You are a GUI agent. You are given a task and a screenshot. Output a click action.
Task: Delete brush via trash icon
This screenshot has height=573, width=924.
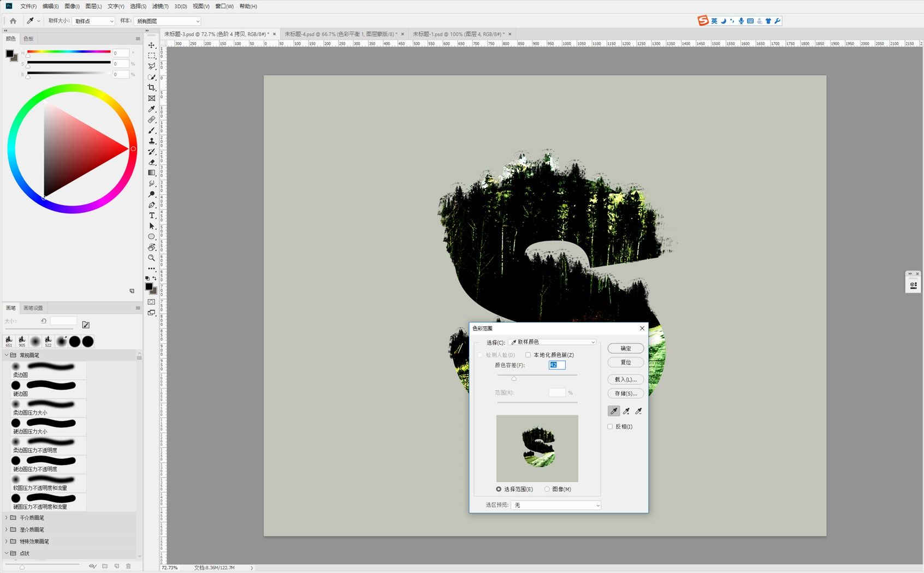tap(128, 566)
